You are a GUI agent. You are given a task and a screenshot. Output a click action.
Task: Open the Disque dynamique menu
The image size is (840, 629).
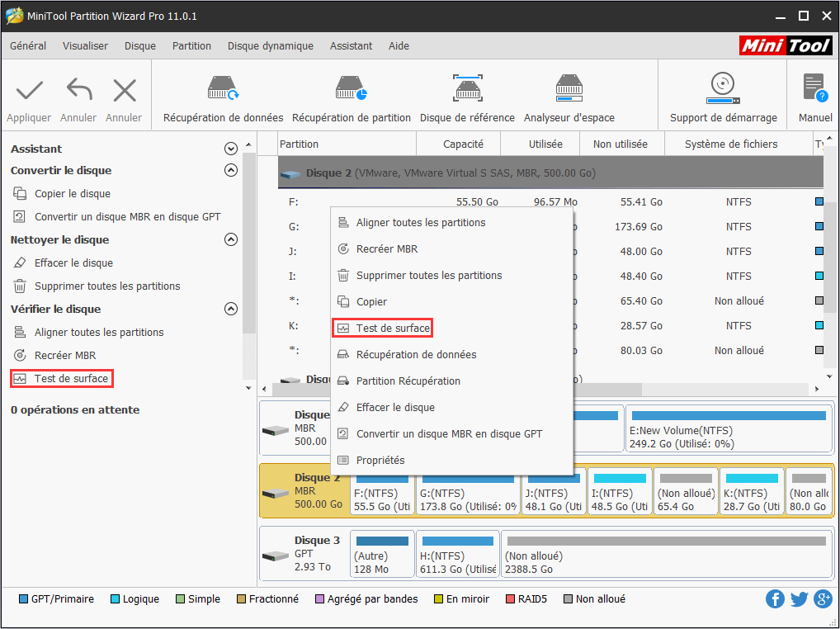(271, 46)
